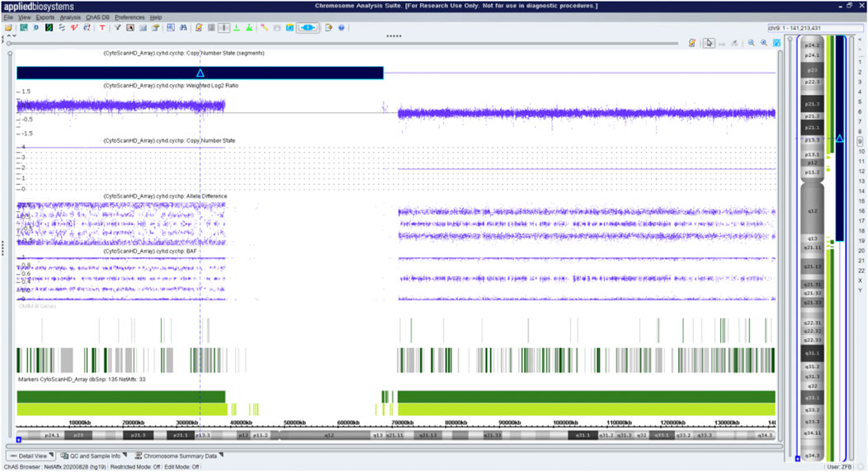Select chromosome Y in the chromosome list

coord(861,290)
